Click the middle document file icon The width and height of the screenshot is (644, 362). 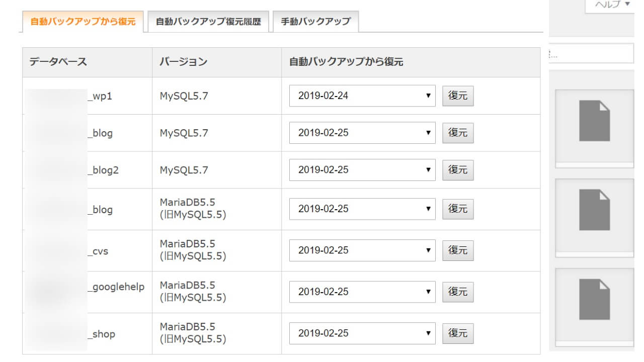pos(594,210)
